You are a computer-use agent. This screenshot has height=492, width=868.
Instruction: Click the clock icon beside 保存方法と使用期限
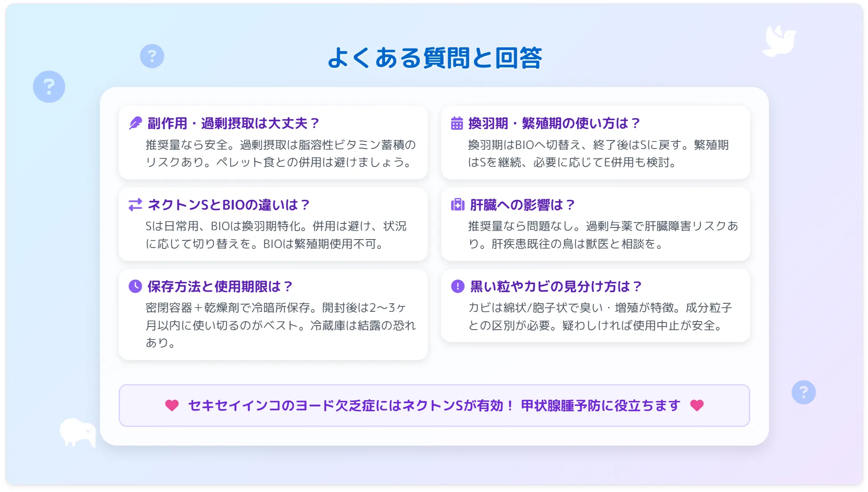(x=135, y=286)
